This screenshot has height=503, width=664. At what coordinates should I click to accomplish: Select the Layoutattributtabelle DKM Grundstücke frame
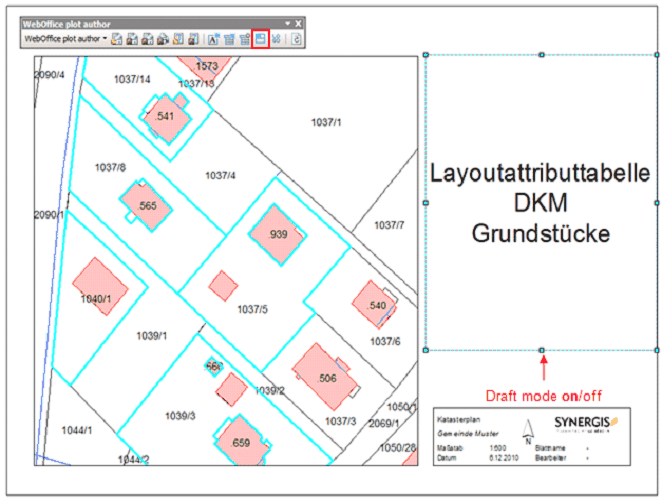pos(541,202)
